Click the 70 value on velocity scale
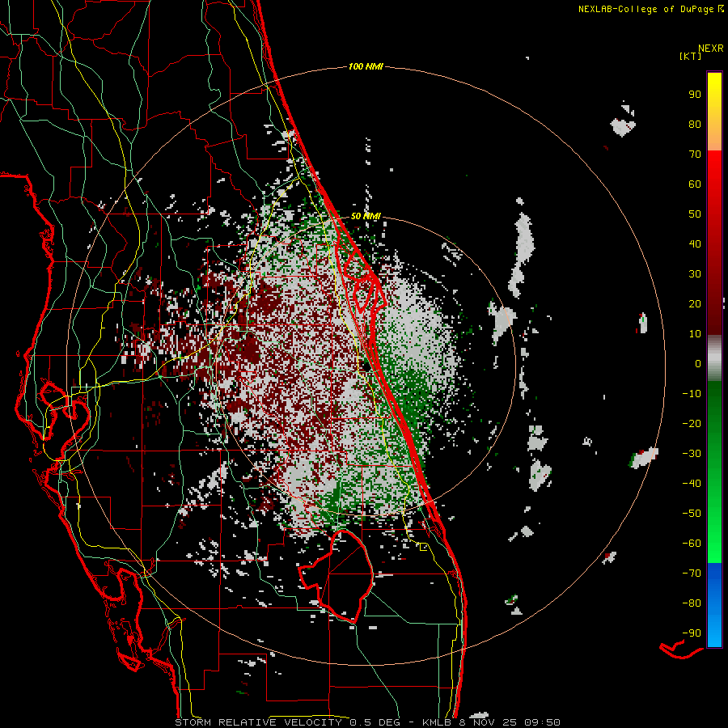The height and width of the screenshot is (728, 728). coord(695,154)
